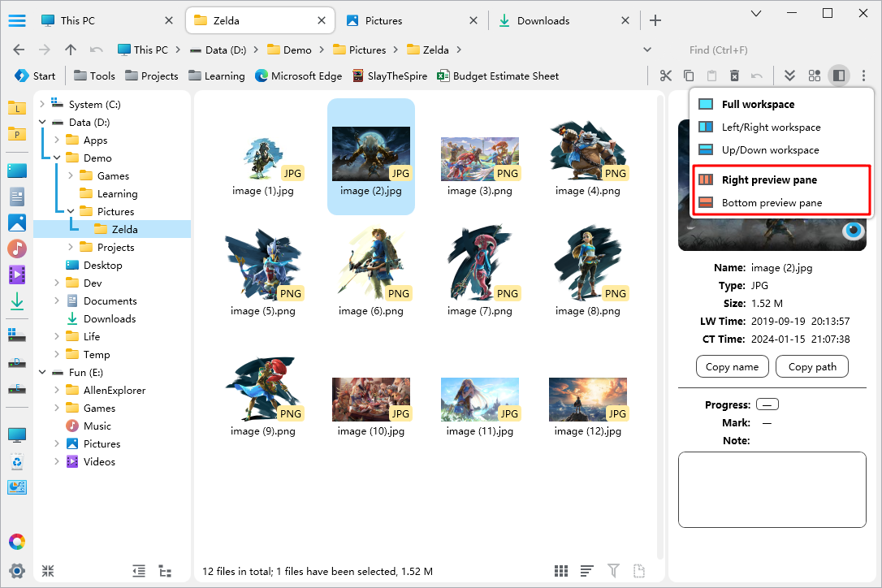This screenshot has height=588, width=882.
Task: Click the Progress indicator button
Action: point(767,404)
